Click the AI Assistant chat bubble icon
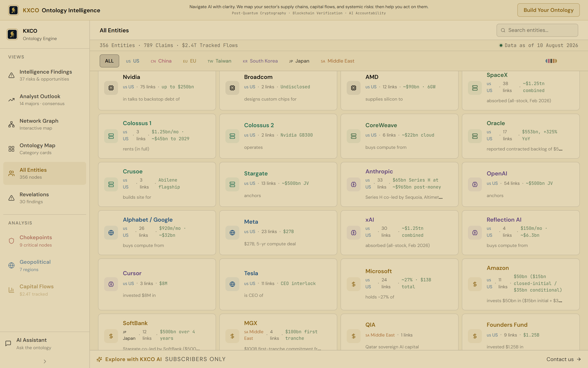 tap(8, 343)
